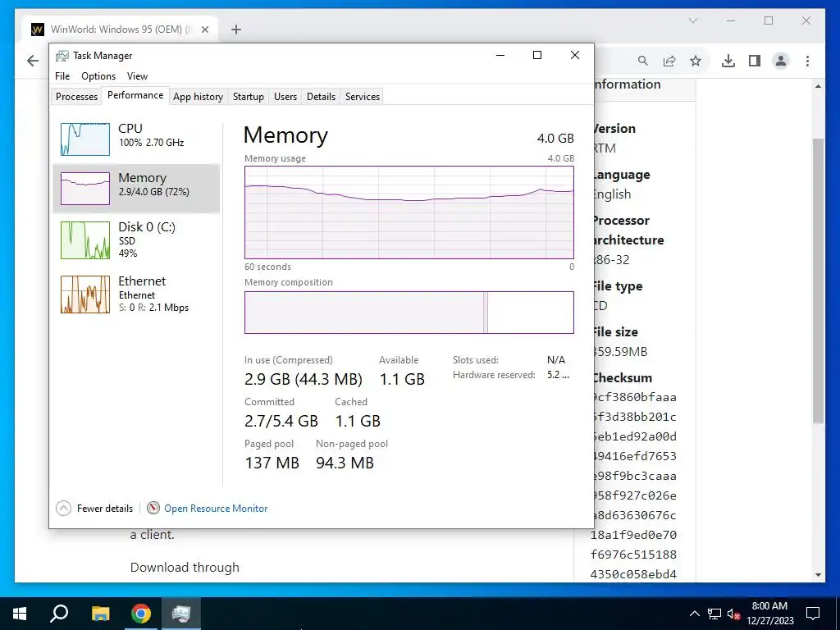Open a new Chrome tab with plus button

(235, 30)
